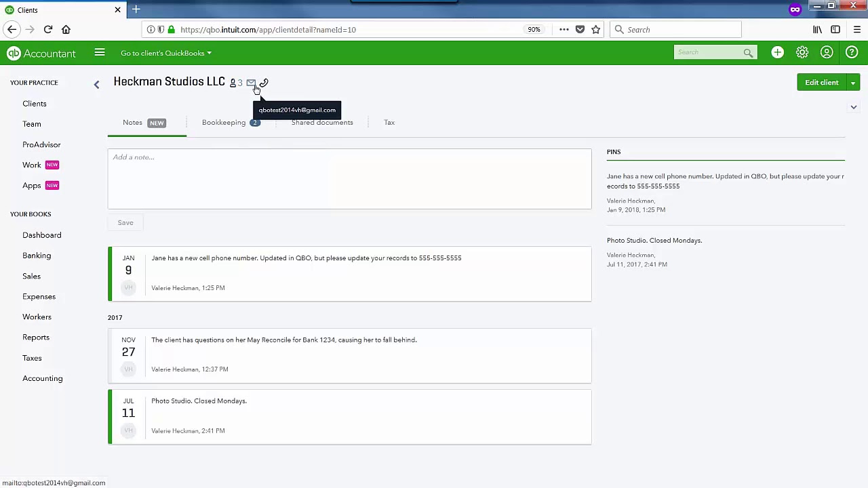Switch to the Tax tab

pyautogui.click(x=389, y=123)
